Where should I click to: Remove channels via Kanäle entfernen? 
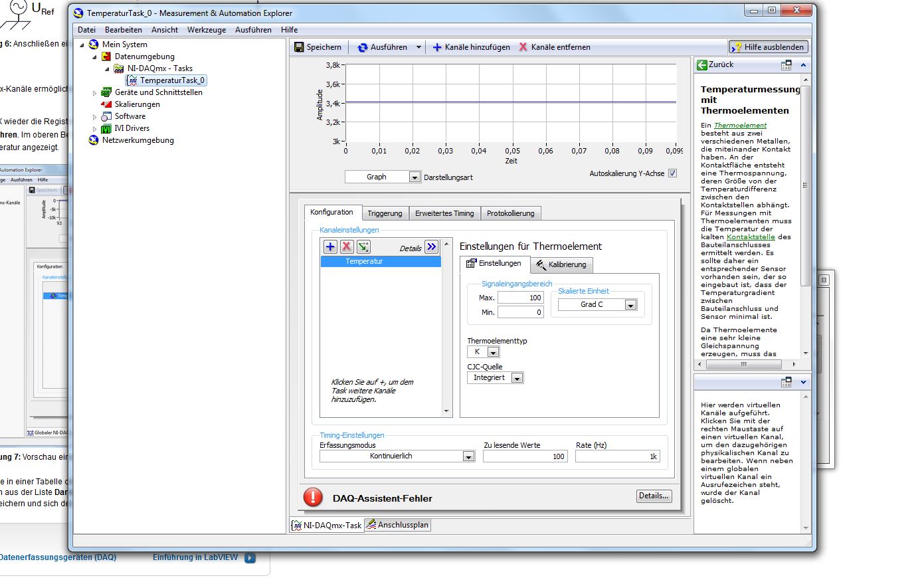(x=555, y=47)
